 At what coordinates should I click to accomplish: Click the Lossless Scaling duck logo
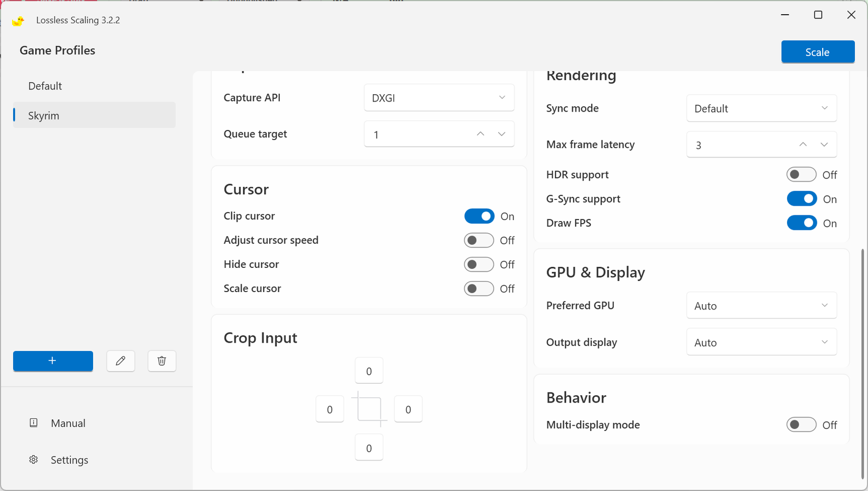click(17, 20)
